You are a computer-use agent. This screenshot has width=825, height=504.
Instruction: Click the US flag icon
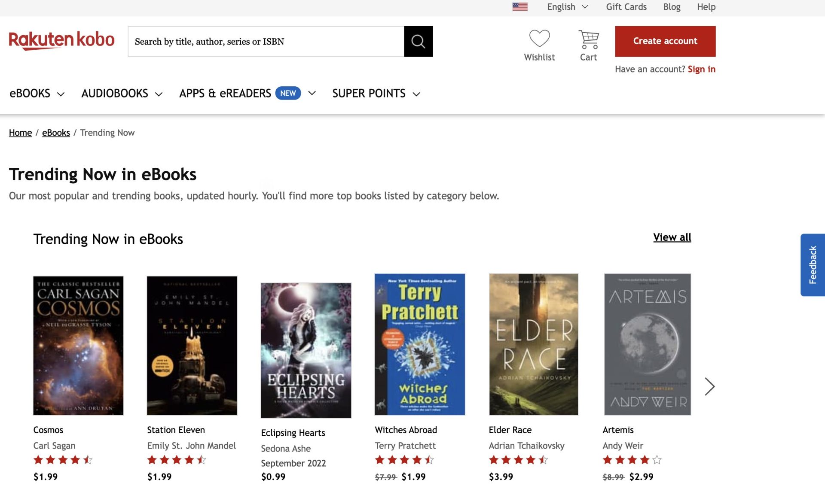520,7
